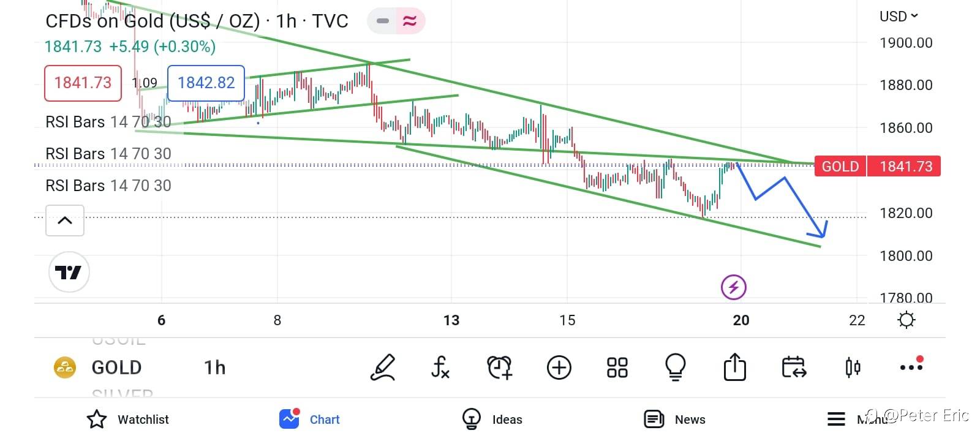Viewport: 980px width, 441px height.
Task: Expand the USD currency dropdown
Action: pos(899,17)
